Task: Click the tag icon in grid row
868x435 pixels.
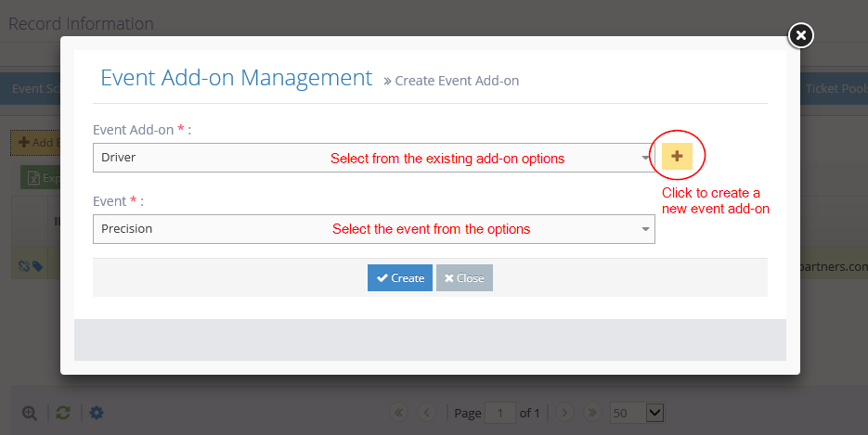Action: tap(37, 266)
